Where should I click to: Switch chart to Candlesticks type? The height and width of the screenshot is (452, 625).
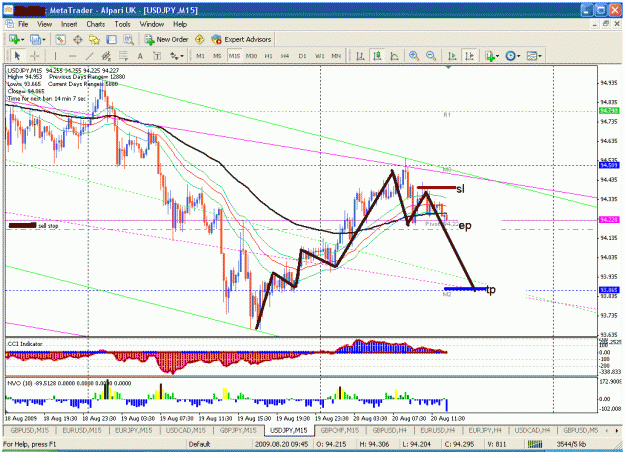click(x=377, y=56)
